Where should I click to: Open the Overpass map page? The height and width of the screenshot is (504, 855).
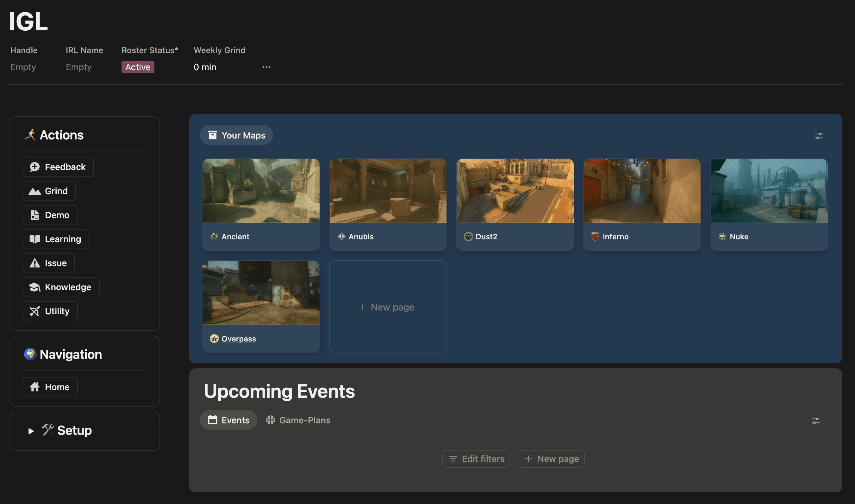(239, 339)
